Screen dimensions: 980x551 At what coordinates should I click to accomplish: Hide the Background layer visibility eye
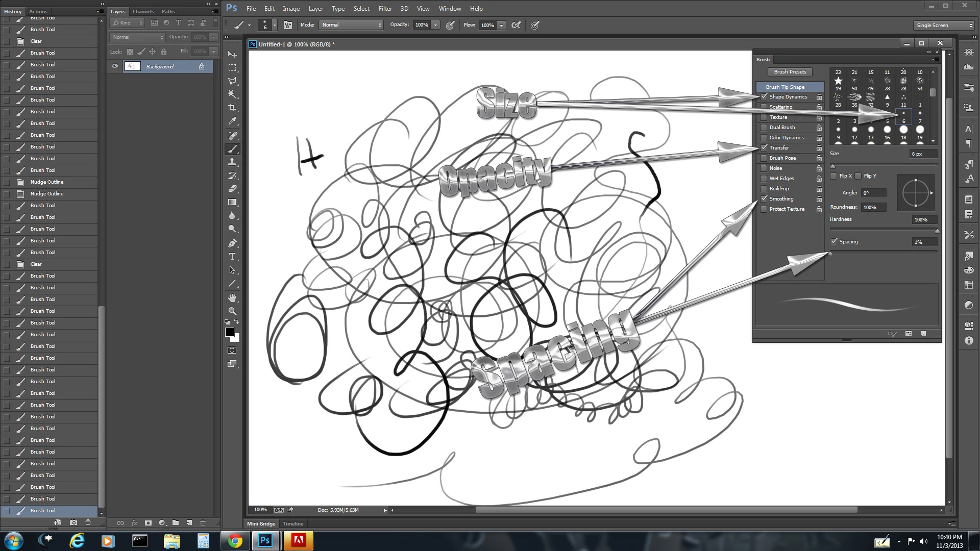[115, 66]
